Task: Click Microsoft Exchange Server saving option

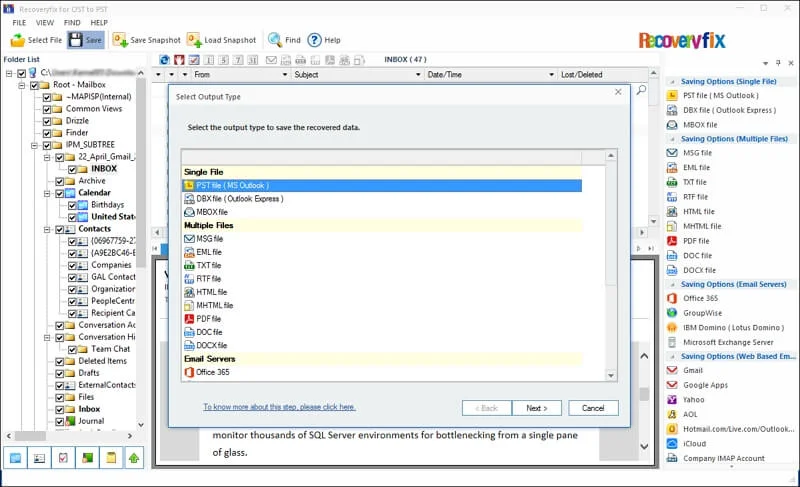Action: tap(728, 342)
